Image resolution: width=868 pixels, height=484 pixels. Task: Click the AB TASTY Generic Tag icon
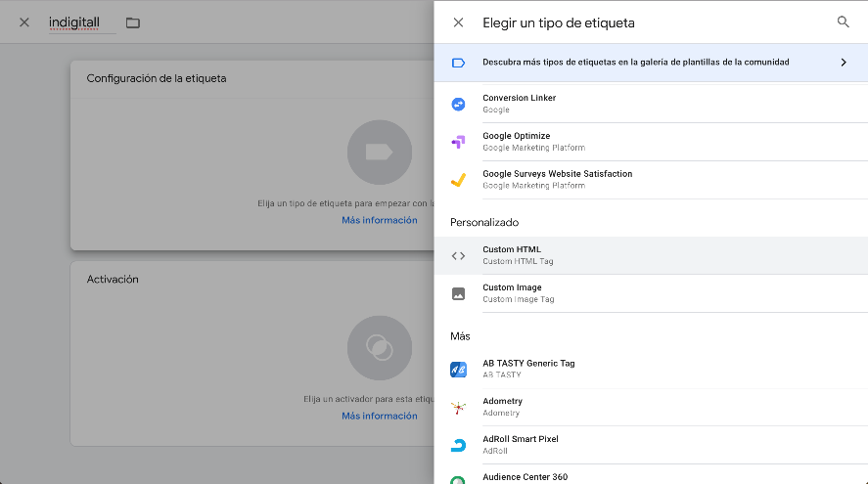(458, 370)
